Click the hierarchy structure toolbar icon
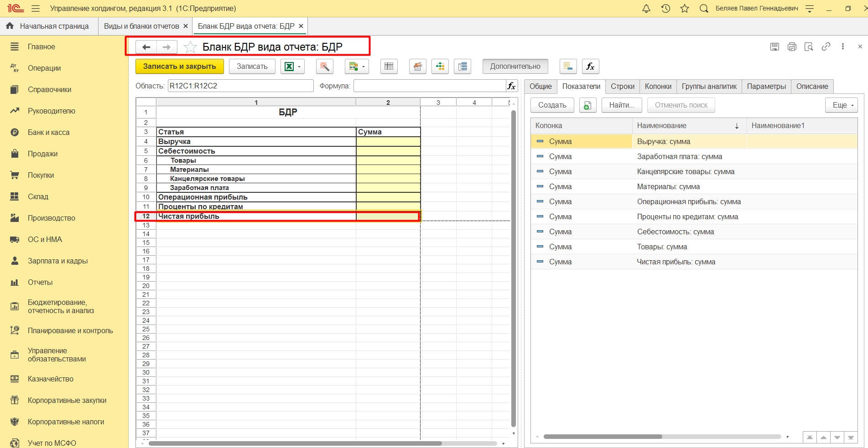868x448 pixels. pyautogui.click(x=440, y=67)
